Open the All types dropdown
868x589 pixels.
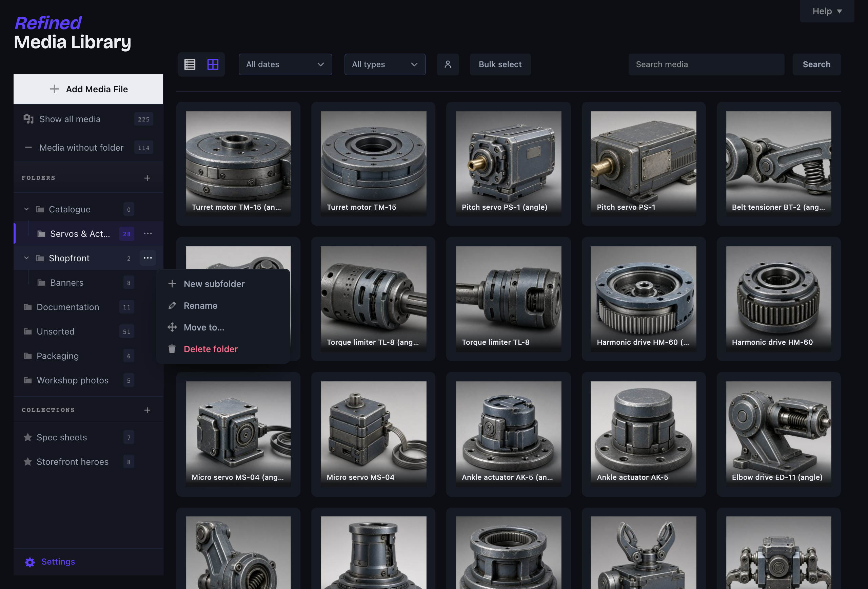point(385,65)
